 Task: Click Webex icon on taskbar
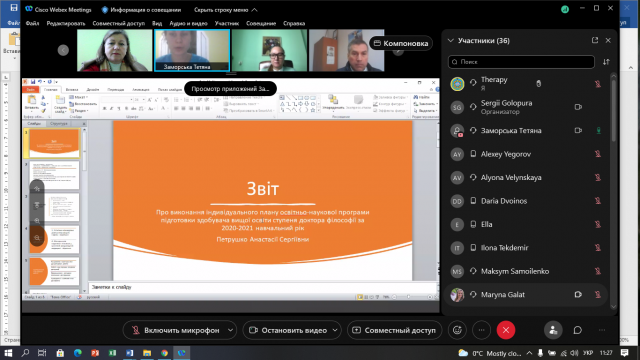[x=182, y=353]
